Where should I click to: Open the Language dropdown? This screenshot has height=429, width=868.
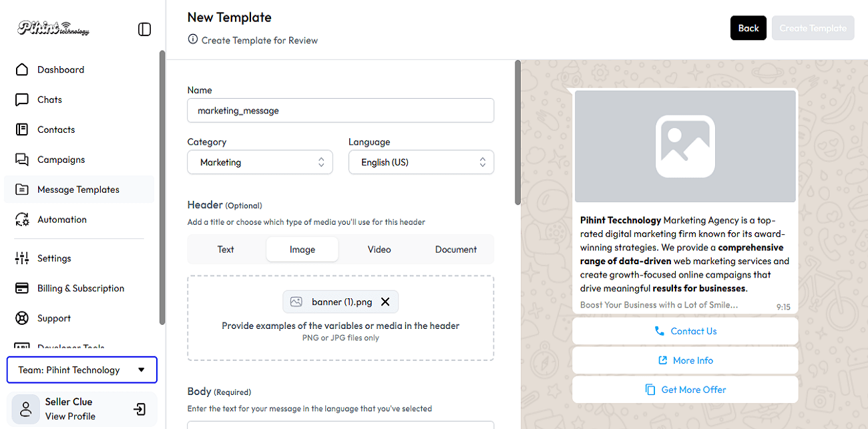point(421,162)
